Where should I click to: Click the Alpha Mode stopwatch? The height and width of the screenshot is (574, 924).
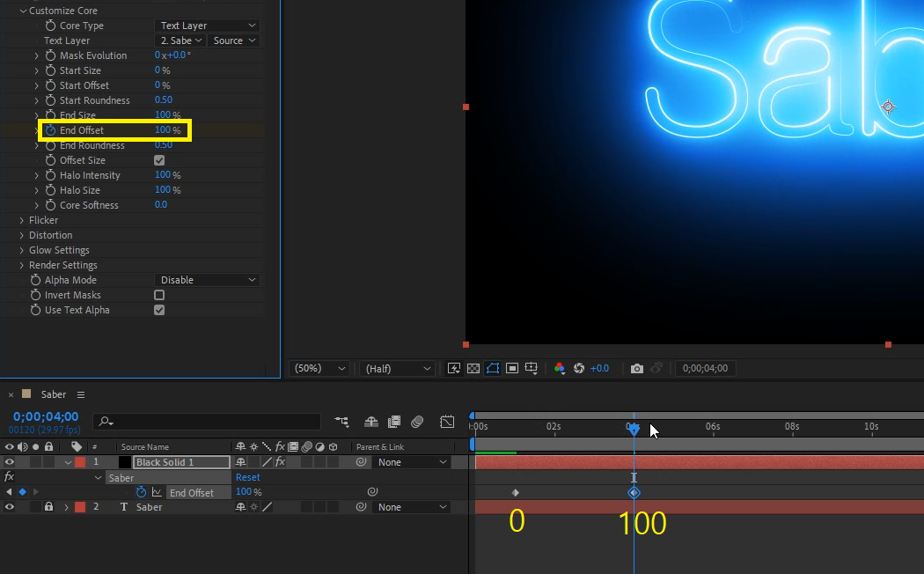pos(35,280)
